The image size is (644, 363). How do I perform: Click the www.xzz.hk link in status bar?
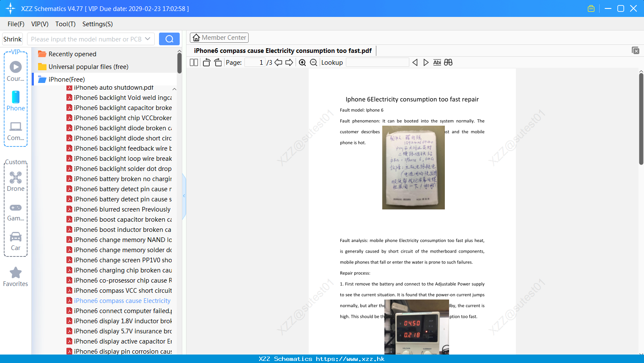[350, 359]
